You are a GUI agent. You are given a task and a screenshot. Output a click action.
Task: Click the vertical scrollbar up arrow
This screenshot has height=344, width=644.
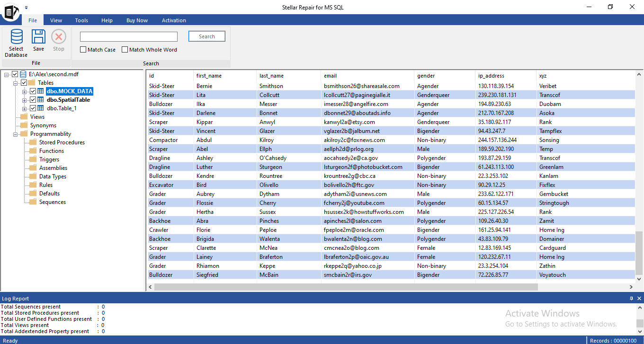click(639, 75)
